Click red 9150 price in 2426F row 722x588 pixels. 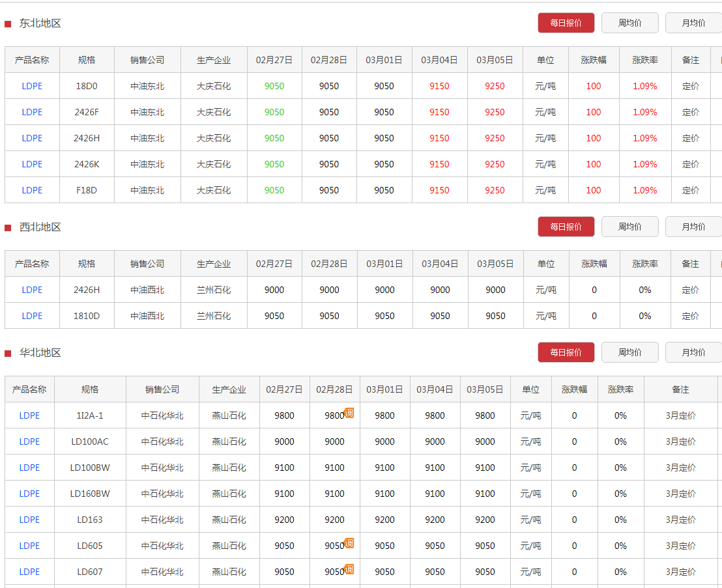[439, 112]
